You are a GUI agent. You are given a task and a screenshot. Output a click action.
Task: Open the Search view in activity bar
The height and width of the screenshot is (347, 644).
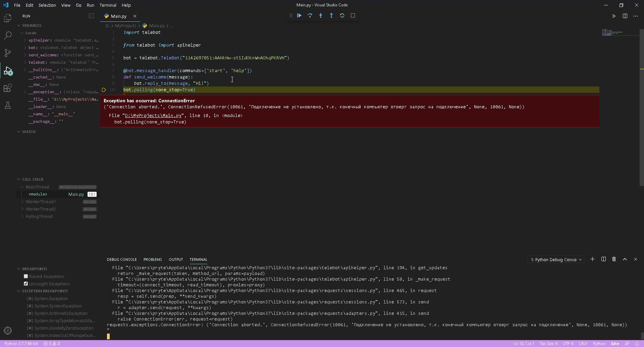(7, 35)
